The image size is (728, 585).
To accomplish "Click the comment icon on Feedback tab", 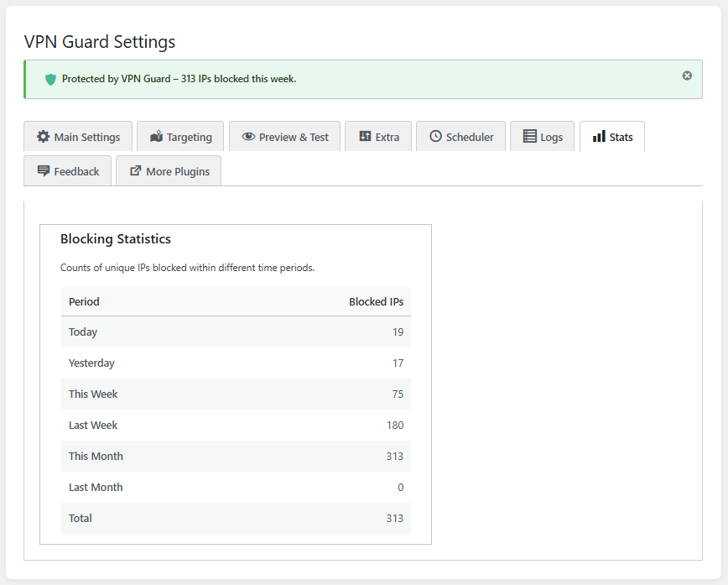I will tap(44, 171).
